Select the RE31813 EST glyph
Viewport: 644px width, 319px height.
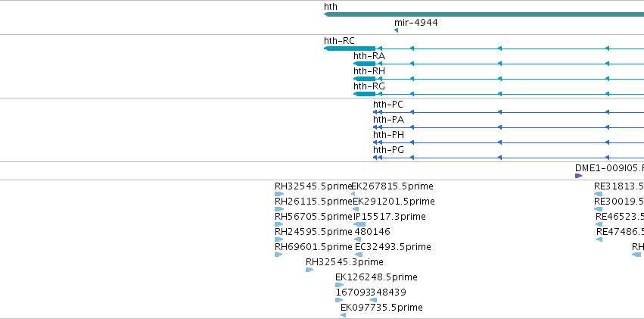click(x=599, y=194)
